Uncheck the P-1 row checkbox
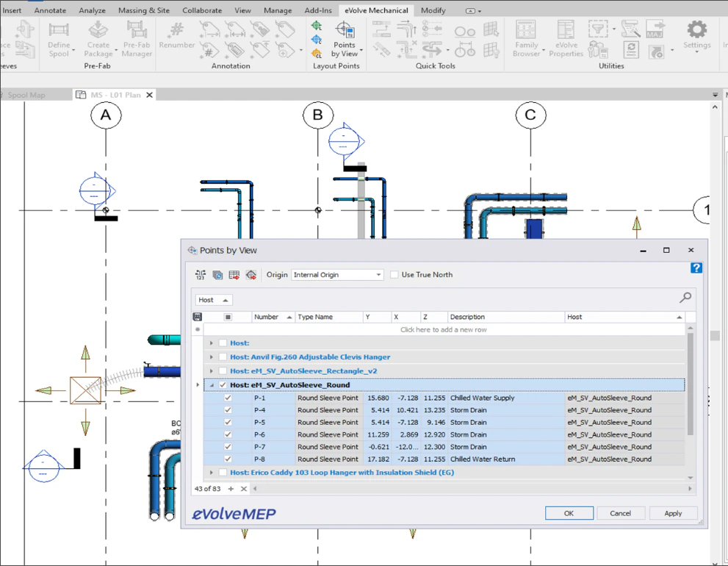This screenshot has height=566, width=728. point(228,398)
